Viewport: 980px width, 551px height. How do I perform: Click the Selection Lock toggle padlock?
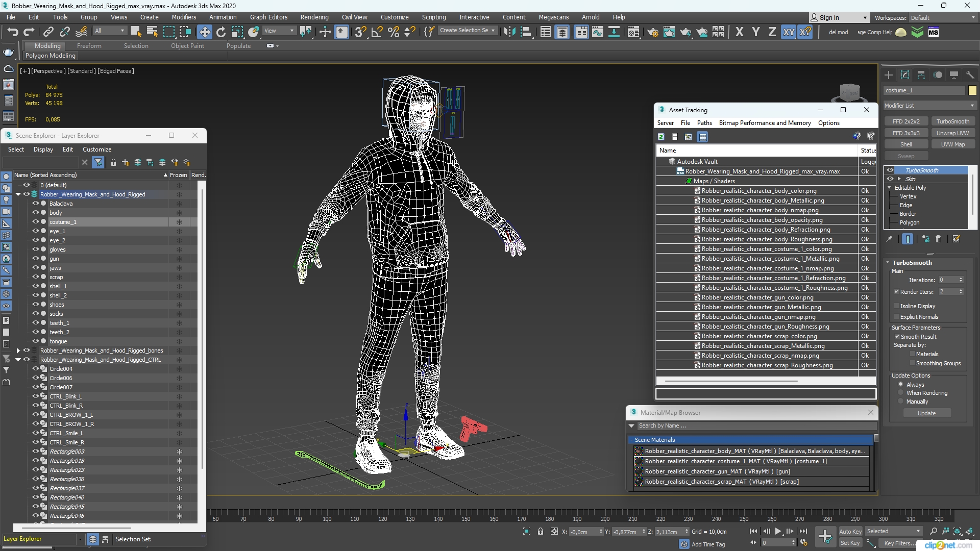point(541,532)
